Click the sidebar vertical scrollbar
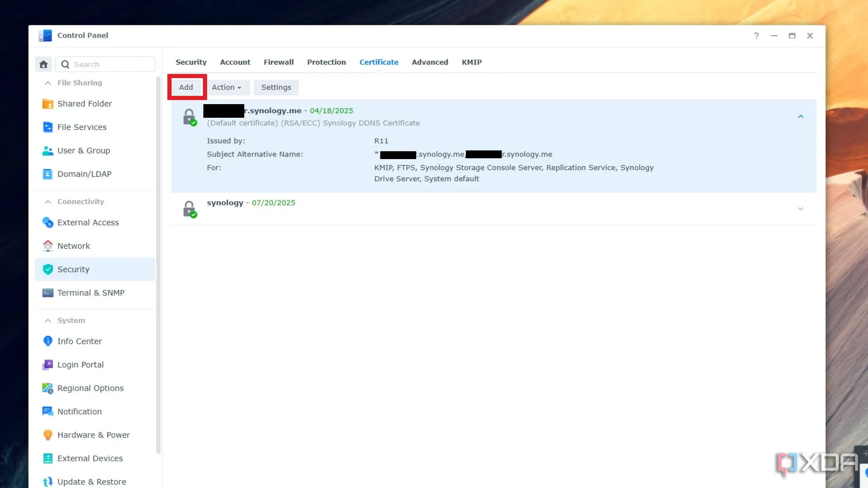 point(158,264)
